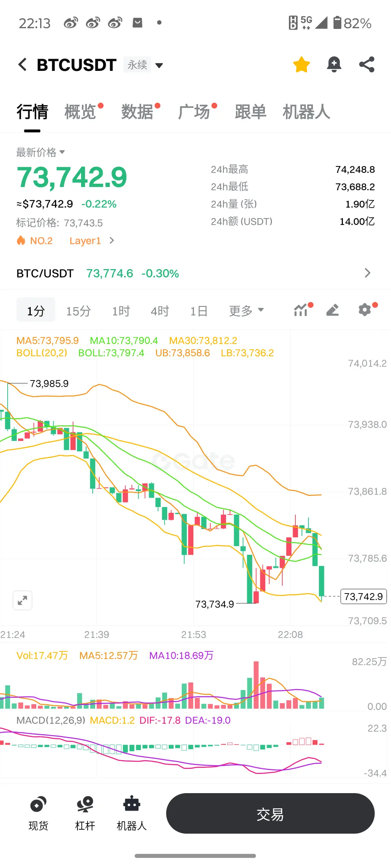
Task: Select the 15分 timeframe
Action: click(78, 311)
